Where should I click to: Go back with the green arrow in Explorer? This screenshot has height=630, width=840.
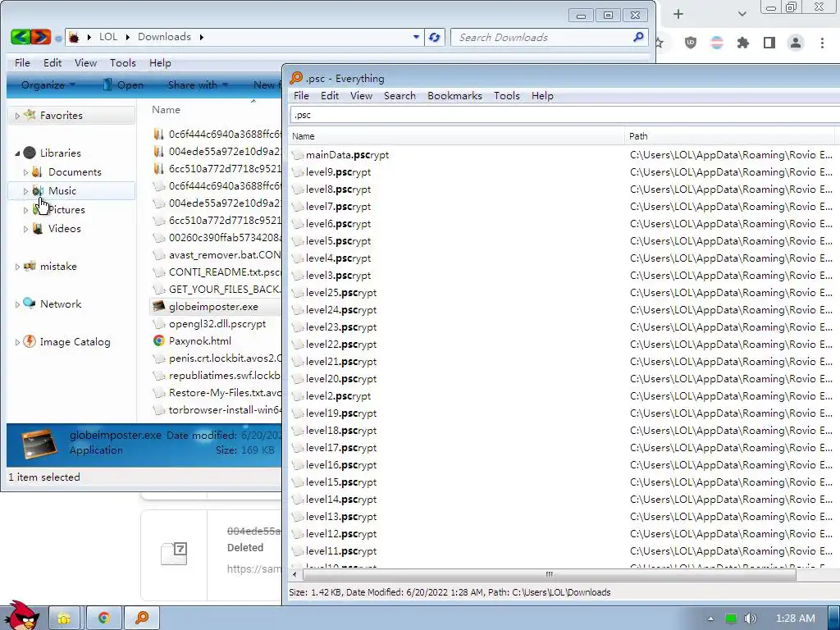21,37
